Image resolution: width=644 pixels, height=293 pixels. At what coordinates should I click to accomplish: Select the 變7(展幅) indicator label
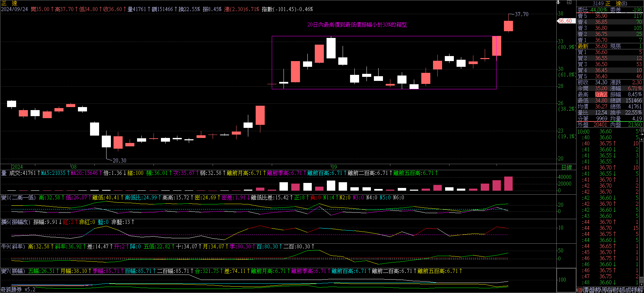[x=13, y=271]
